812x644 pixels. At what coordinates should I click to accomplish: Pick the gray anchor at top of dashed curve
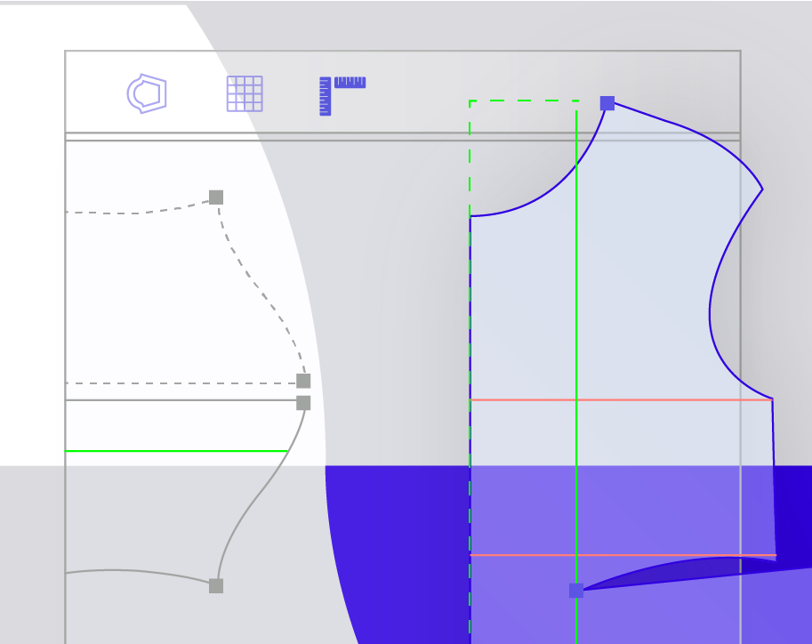tap(216, 197)
